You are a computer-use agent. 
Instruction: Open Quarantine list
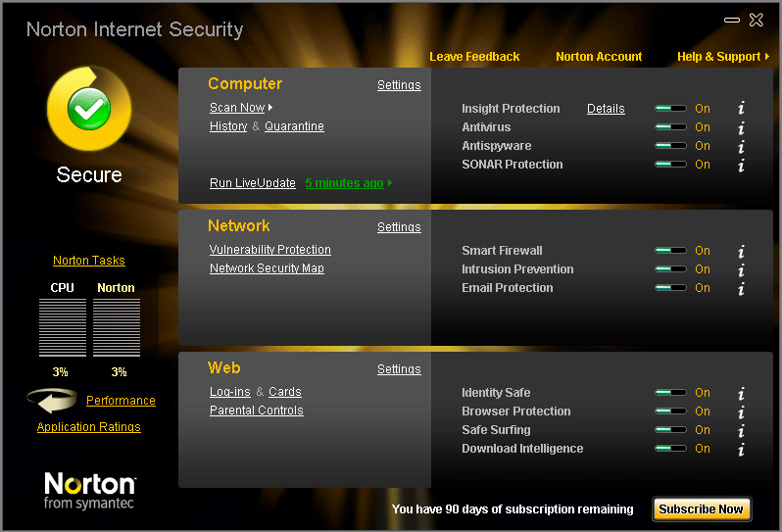[294, 126]
